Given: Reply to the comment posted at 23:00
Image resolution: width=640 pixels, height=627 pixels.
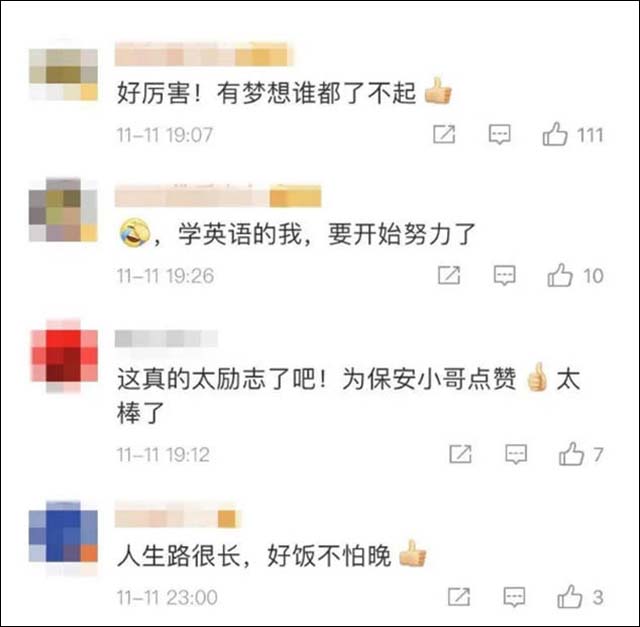Looking at the screenshot, I should coord(514,597).
